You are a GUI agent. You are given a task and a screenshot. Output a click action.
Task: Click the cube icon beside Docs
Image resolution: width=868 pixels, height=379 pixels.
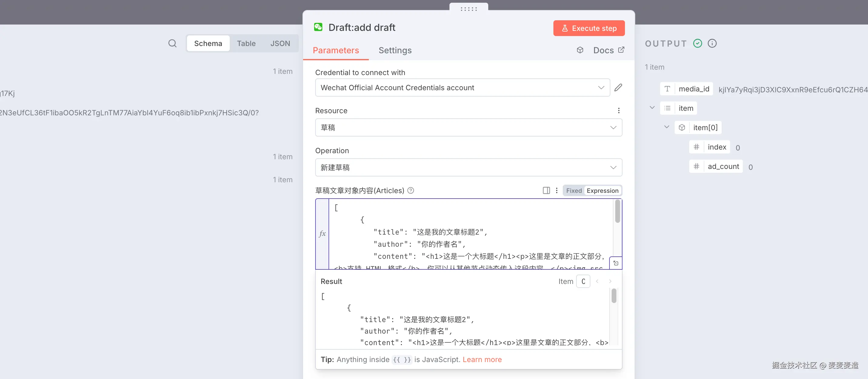(580, 50)
